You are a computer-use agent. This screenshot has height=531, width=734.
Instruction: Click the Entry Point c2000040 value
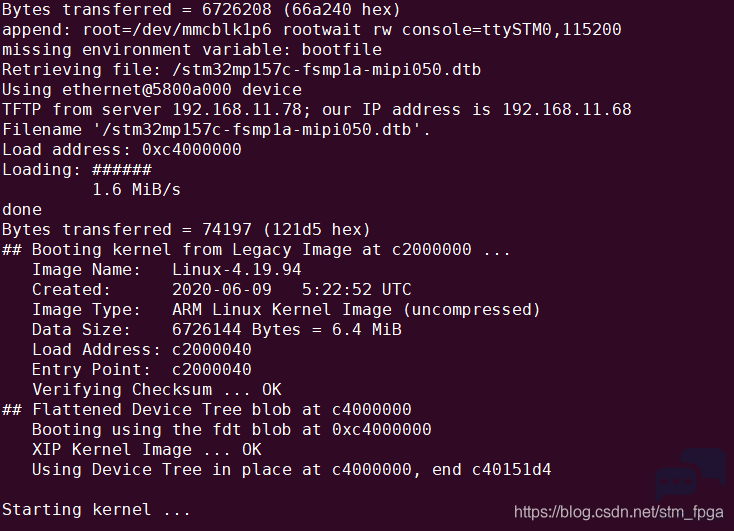click(212, 370)
